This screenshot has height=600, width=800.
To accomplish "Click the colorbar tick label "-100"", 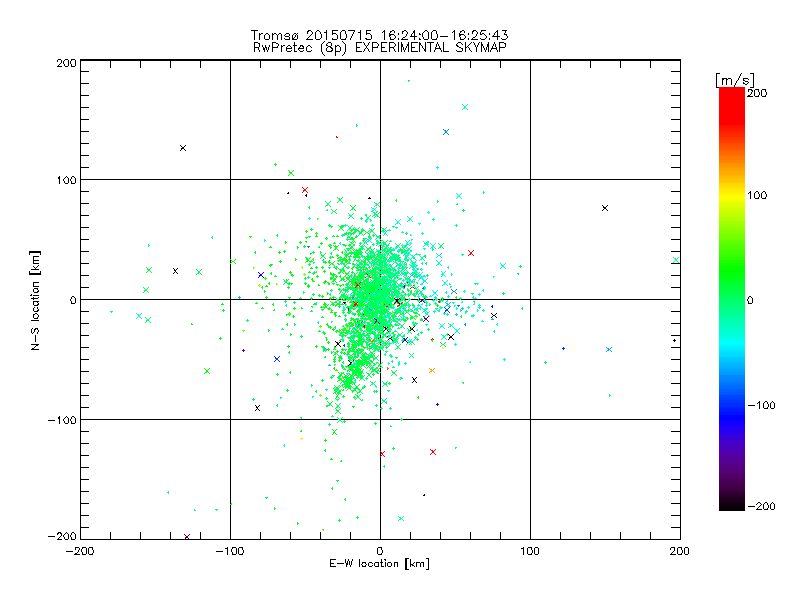I will (x=761, y=405).
